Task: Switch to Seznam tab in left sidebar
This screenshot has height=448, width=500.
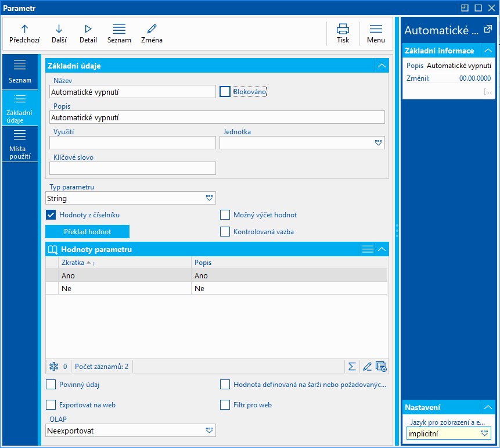Action: pyautogui.click(x=20, y=72)
